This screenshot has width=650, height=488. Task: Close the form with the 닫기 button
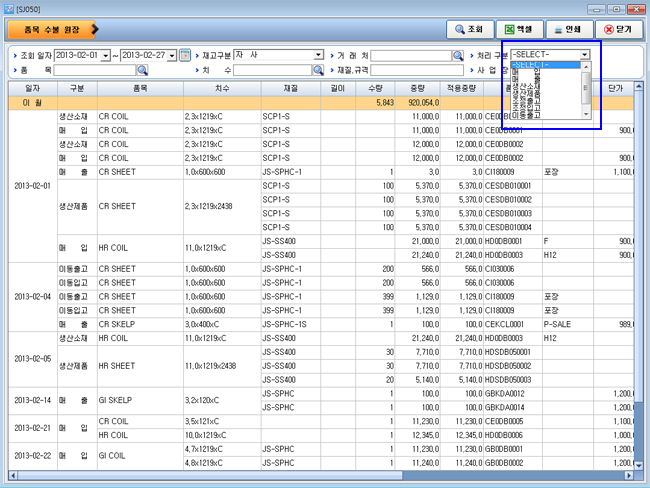pos(618,29)
